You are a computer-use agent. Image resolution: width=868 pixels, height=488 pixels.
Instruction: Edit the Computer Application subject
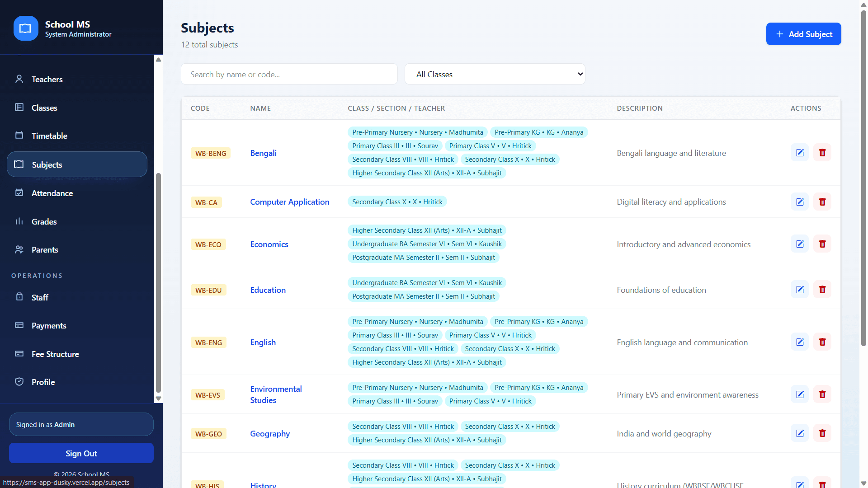click(800, 202)
